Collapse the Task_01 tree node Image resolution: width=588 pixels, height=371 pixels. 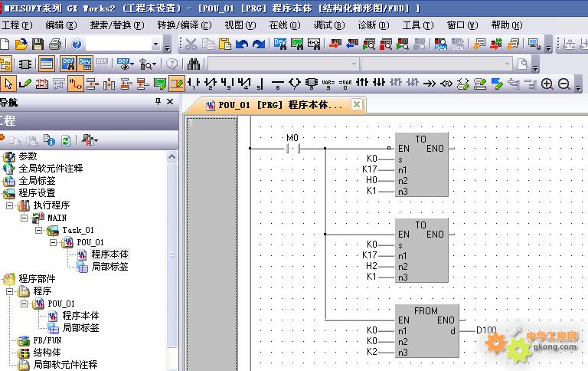pyautogui.click(x=38, y=230)
